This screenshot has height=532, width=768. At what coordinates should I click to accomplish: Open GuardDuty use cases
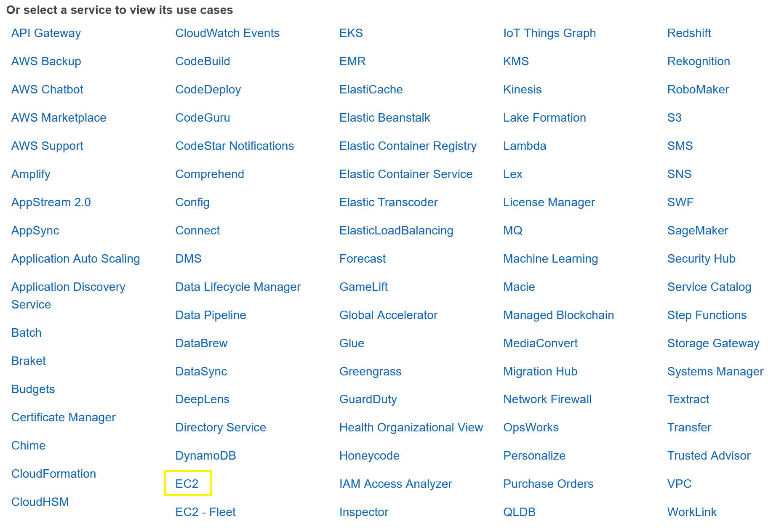(368, 399)
